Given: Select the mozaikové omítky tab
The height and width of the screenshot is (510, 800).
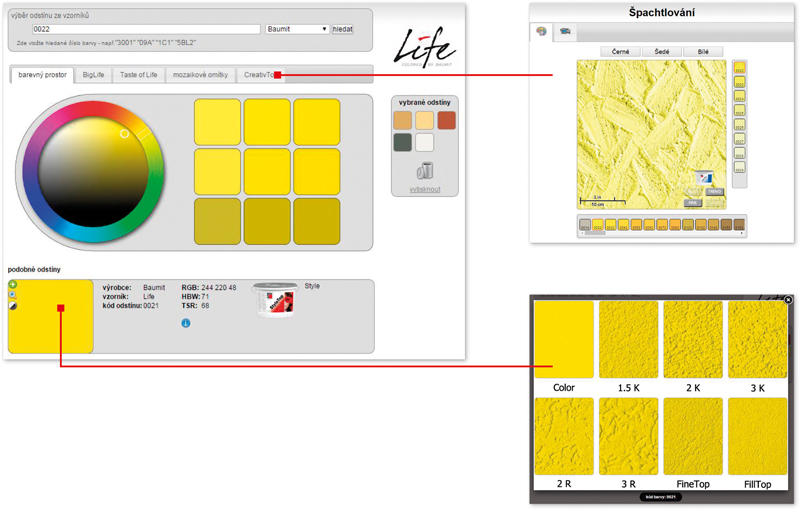Looking at the screenshot, I should point(200,75).
